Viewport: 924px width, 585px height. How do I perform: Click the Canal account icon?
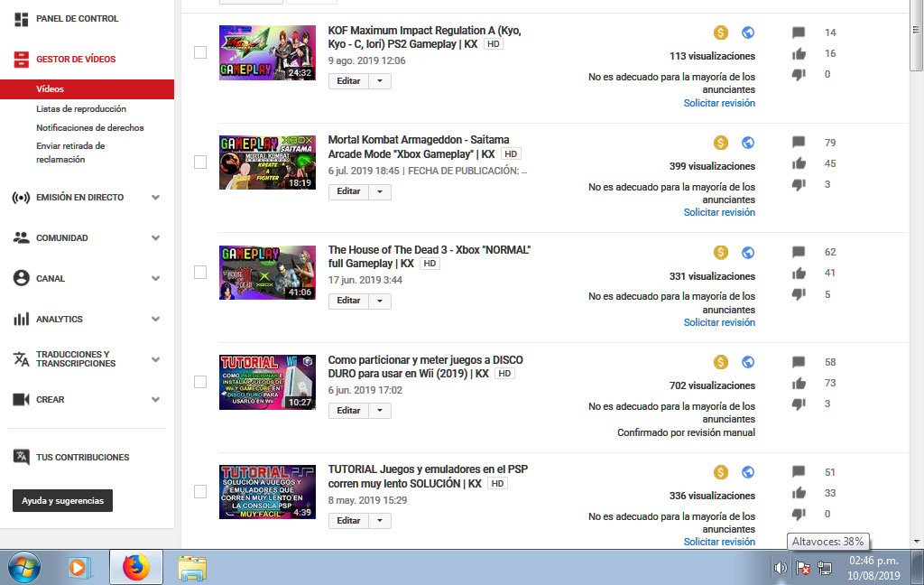(22, 278)
